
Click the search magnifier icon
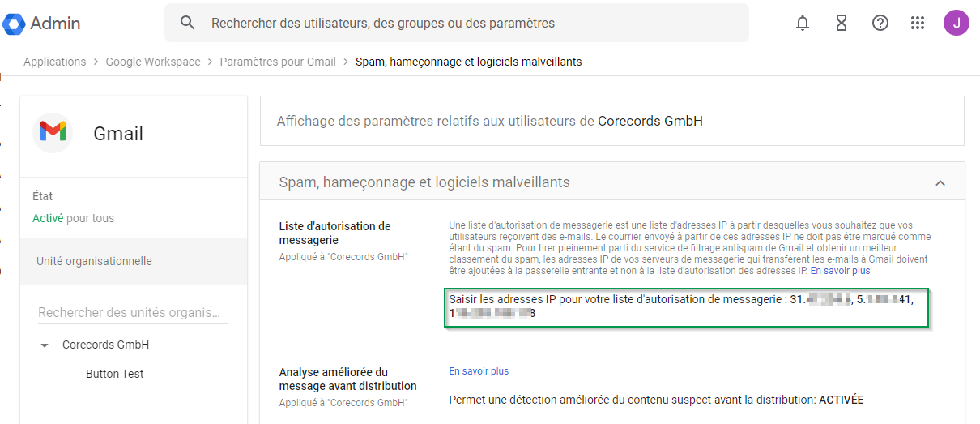coord(188,23)
